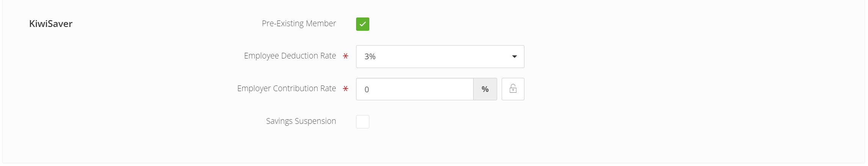
Task: Click the green checkmark icon for Pre-Existing Member
Action: tap(363, 24)
